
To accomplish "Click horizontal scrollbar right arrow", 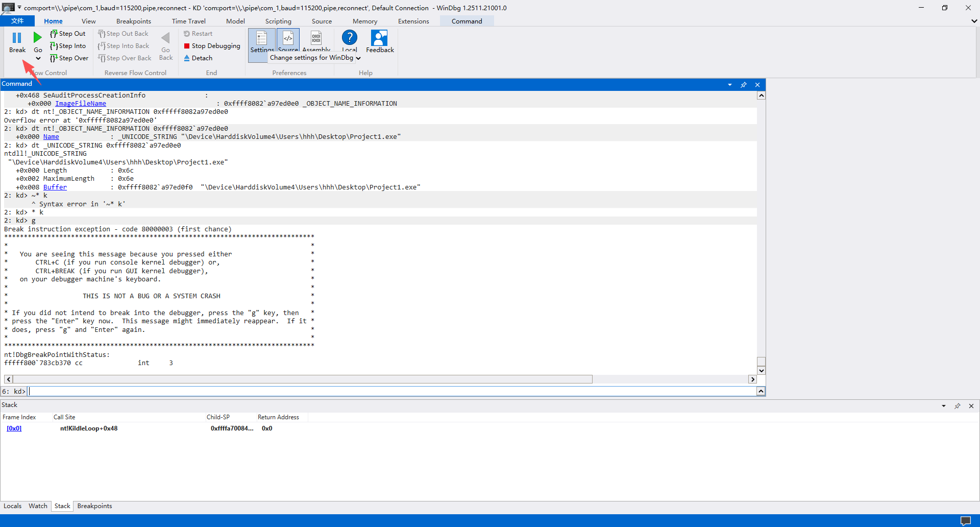I will point(752,379).
